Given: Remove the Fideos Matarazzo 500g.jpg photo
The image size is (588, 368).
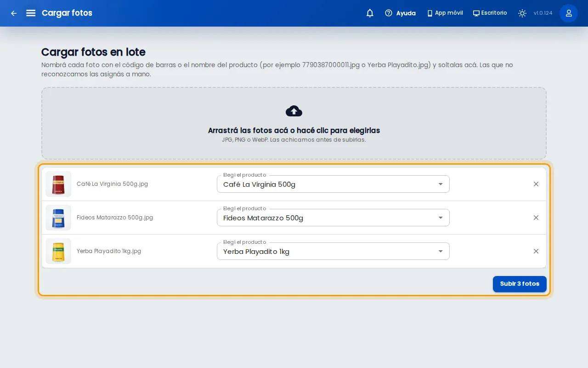Looking at the screenshot, I should [x=536, y=218].
